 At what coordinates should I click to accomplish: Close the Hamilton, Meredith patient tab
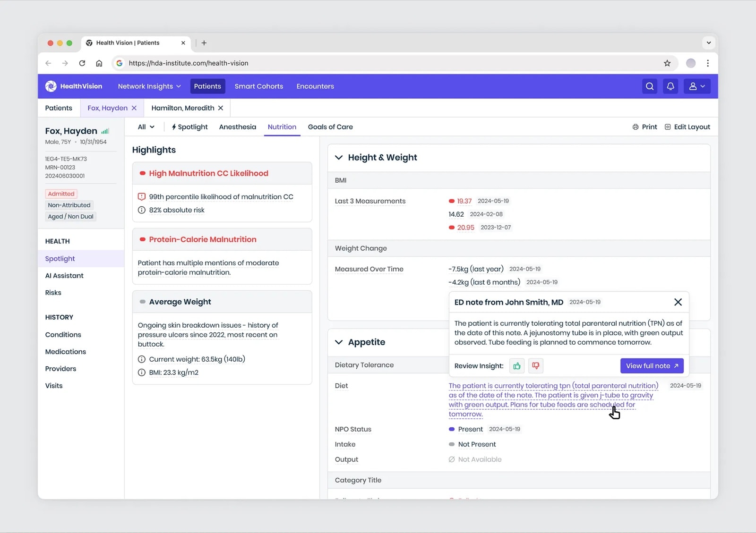[221, 108]
